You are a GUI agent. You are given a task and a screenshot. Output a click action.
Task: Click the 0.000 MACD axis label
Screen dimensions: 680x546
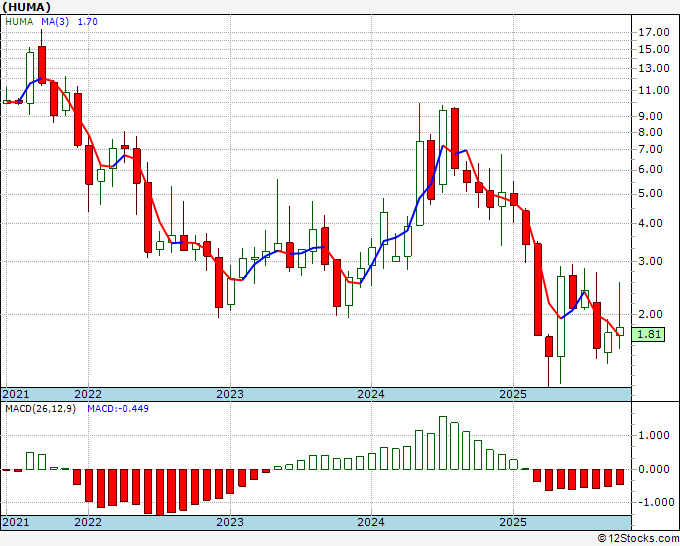coord(654,469)
